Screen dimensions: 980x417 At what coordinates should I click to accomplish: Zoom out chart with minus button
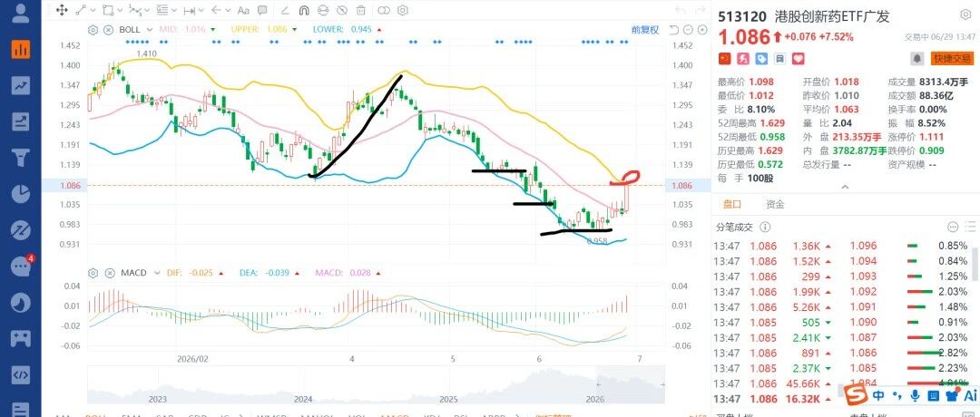(688, 29)
